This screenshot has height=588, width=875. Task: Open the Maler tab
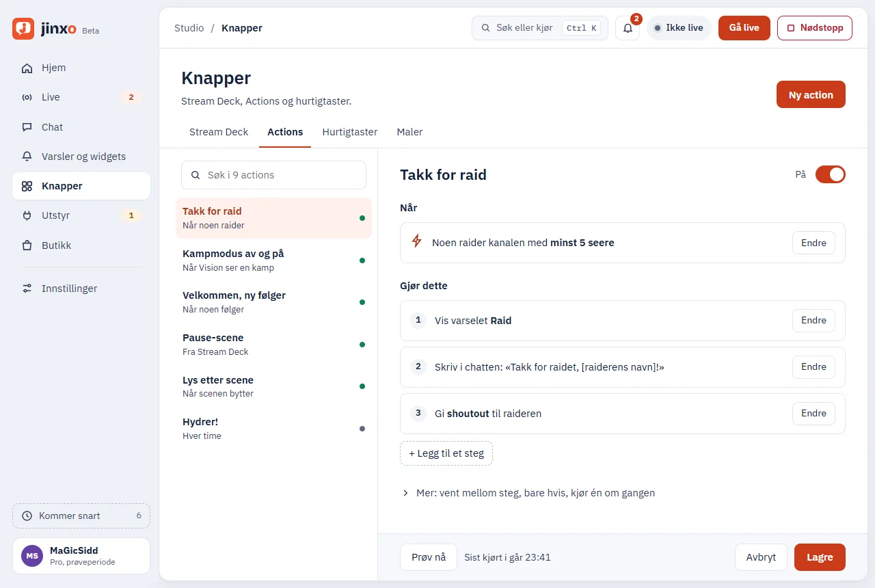tap(409, 132)
